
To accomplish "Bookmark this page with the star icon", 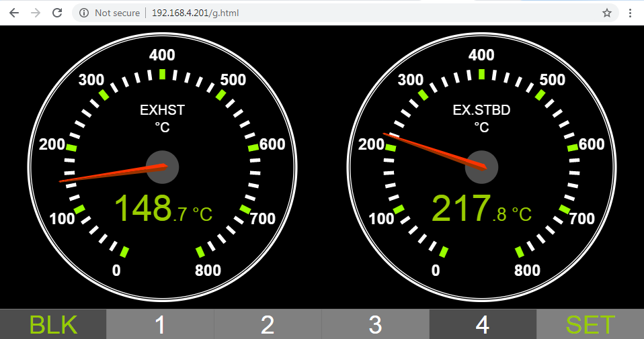I will (606, 13).
